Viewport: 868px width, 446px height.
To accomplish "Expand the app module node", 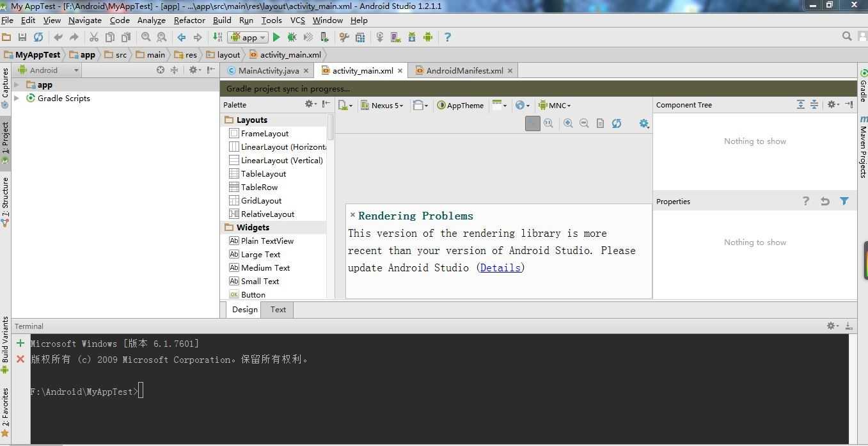I will (x=17, y=84).
